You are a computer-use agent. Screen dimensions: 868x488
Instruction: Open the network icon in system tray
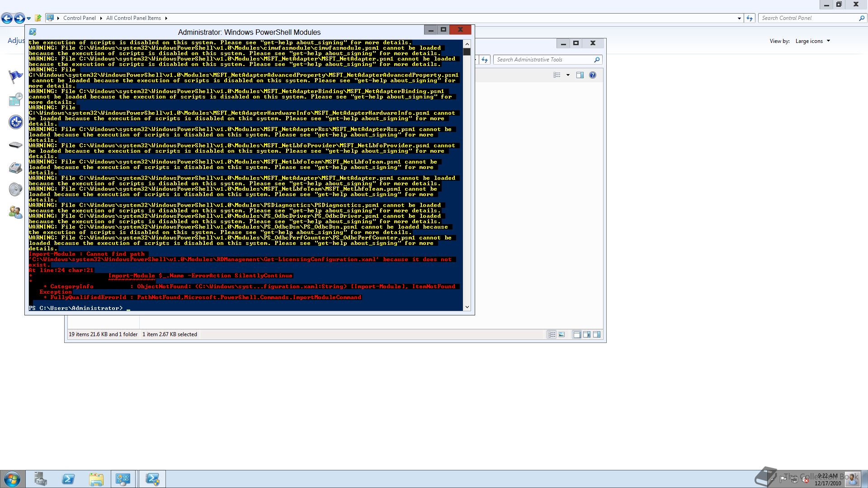point(794,479)
